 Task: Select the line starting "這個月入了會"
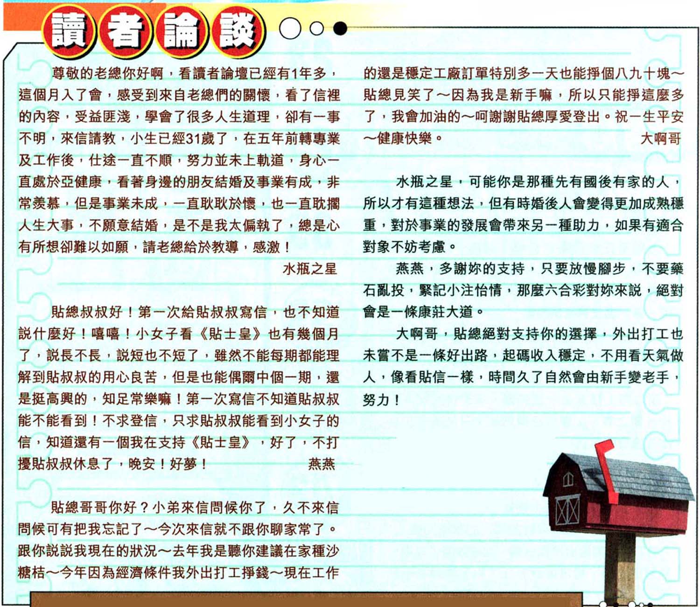[x=179, y=95]
